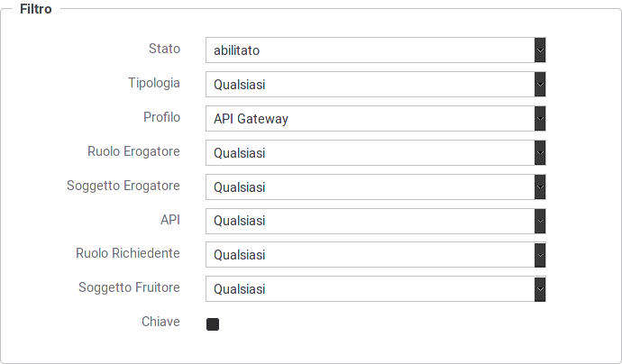
Task: Expand the Soggetto Erogatore combo box
Action: [376, 187]
